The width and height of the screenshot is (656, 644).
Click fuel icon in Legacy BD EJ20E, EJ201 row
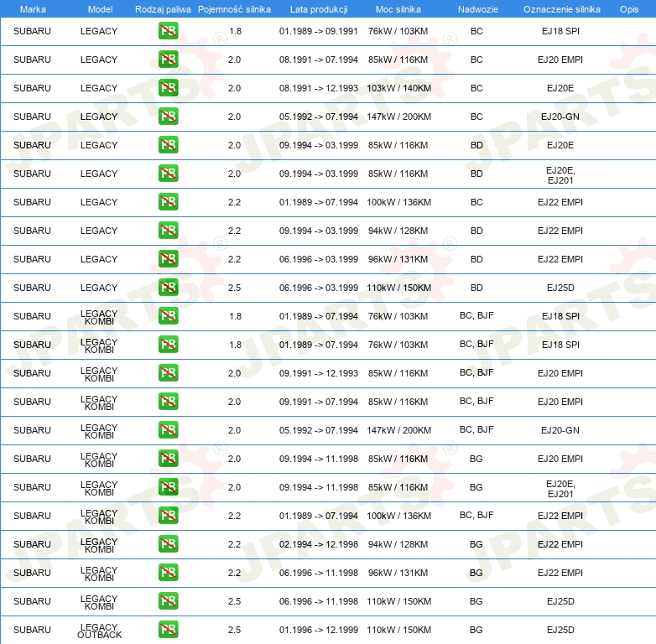[168, 173]
